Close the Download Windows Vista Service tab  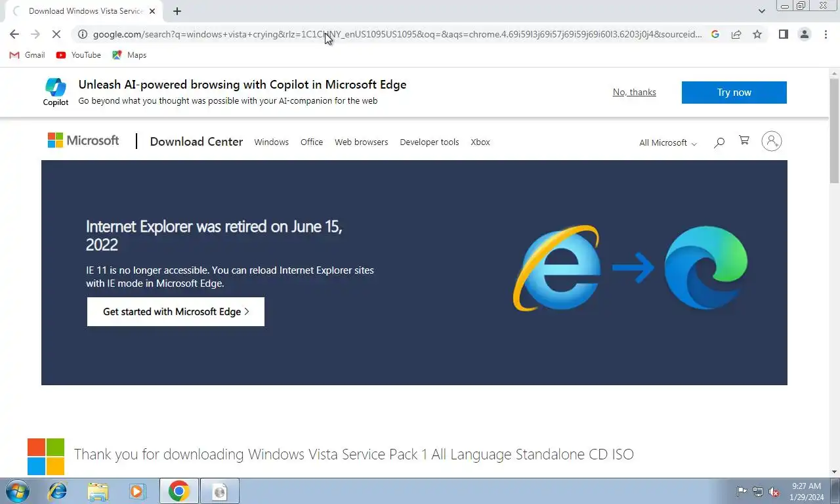tap(153, 11)
